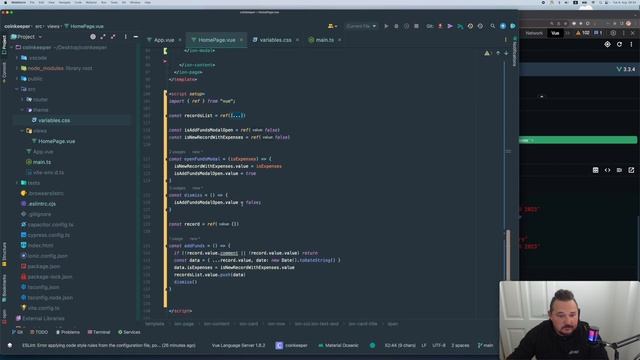
Task: Open the Terminal tool window
Action: point(99,332)
